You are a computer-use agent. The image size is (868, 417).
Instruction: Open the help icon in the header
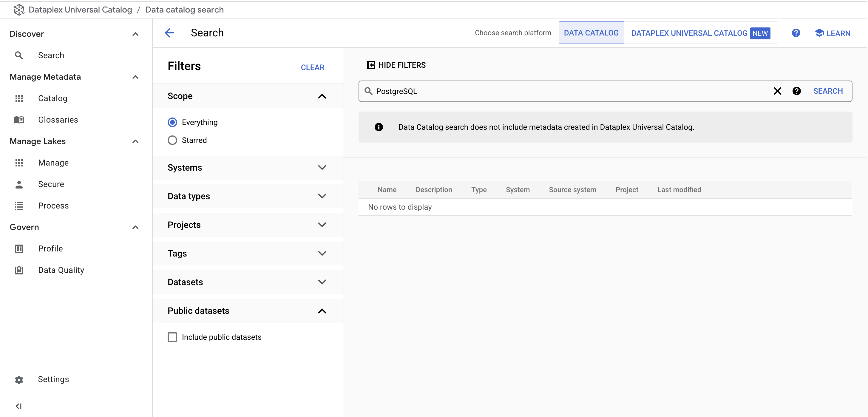(796, 33)
